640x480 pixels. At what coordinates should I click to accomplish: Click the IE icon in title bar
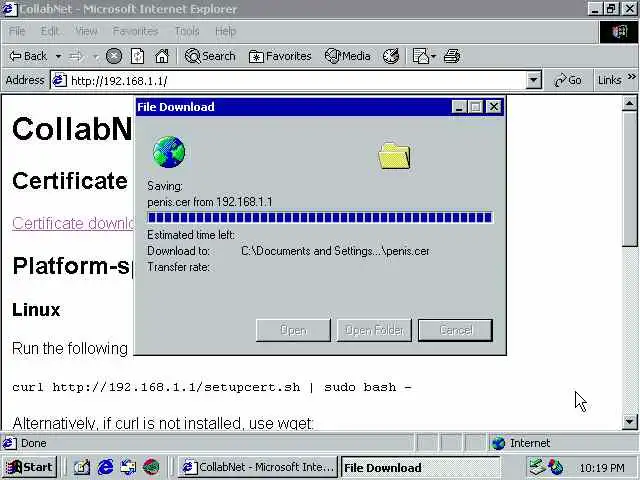(9, 9)
